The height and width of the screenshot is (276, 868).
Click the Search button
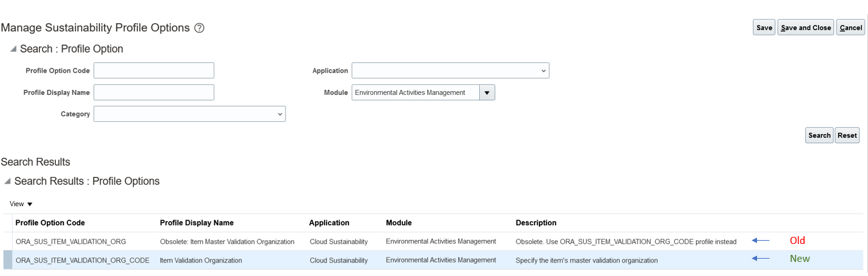pos(819,135)
